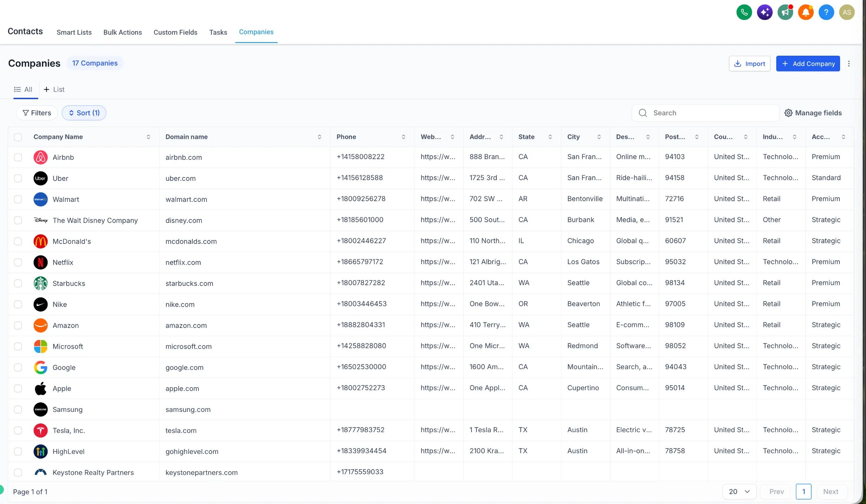866x504 pixels.
Task: Click the Apple company logo
Action: pyautogui.click(x=41, y=389)
